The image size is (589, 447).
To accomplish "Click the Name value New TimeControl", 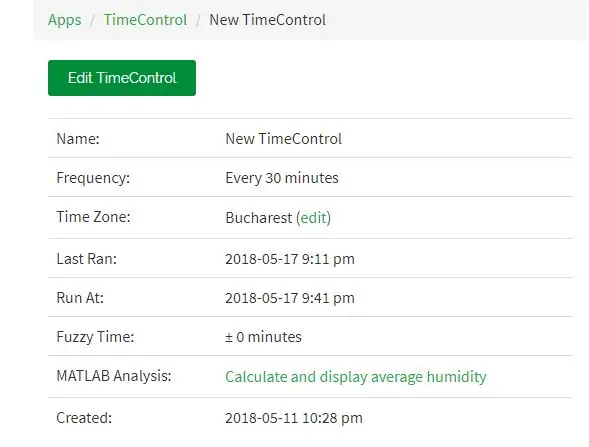I will point(284,139).
